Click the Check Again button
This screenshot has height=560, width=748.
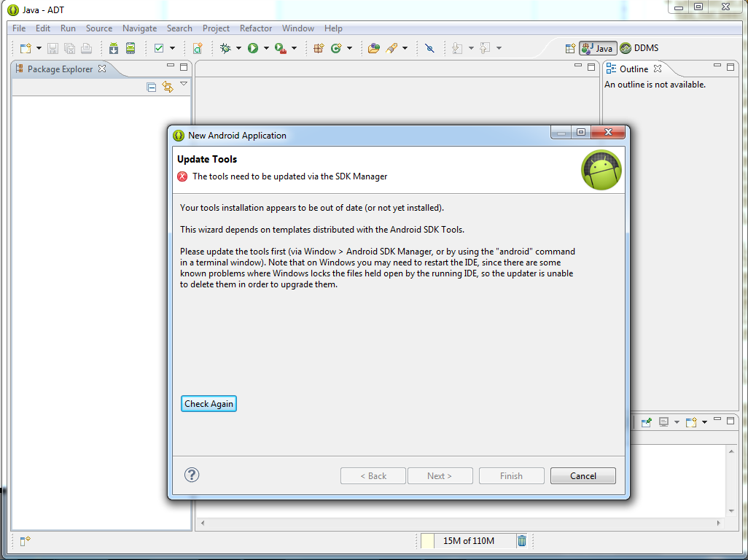click(x=209, y=403)
